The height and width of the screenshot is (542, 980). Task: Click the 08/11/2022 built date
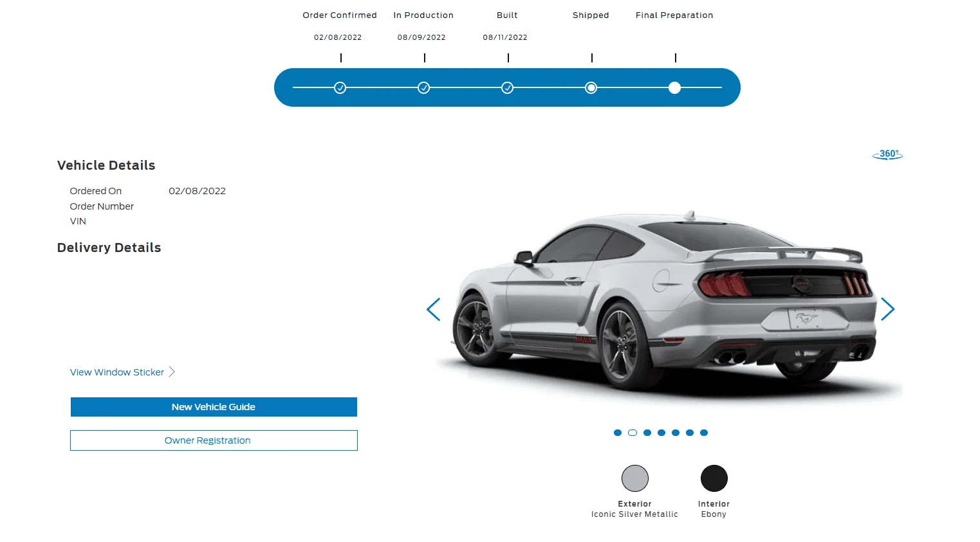pos(505,37)
